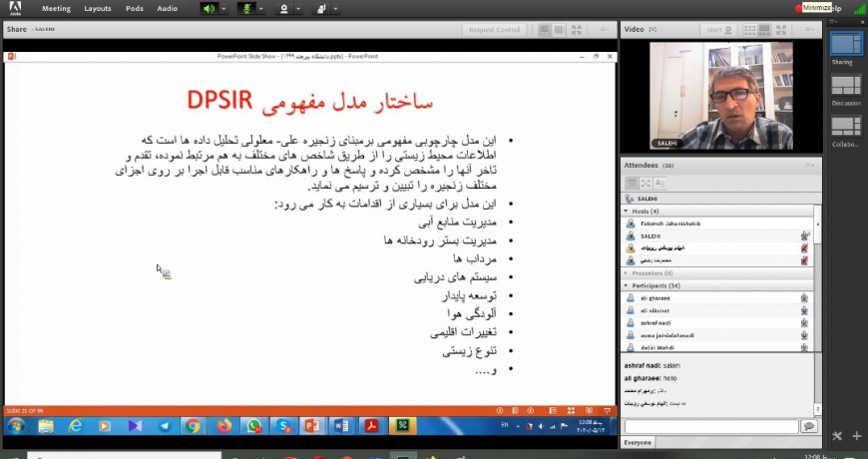
Task: Select the Sharing layout thumbnail
Action: tap(846, 44)
